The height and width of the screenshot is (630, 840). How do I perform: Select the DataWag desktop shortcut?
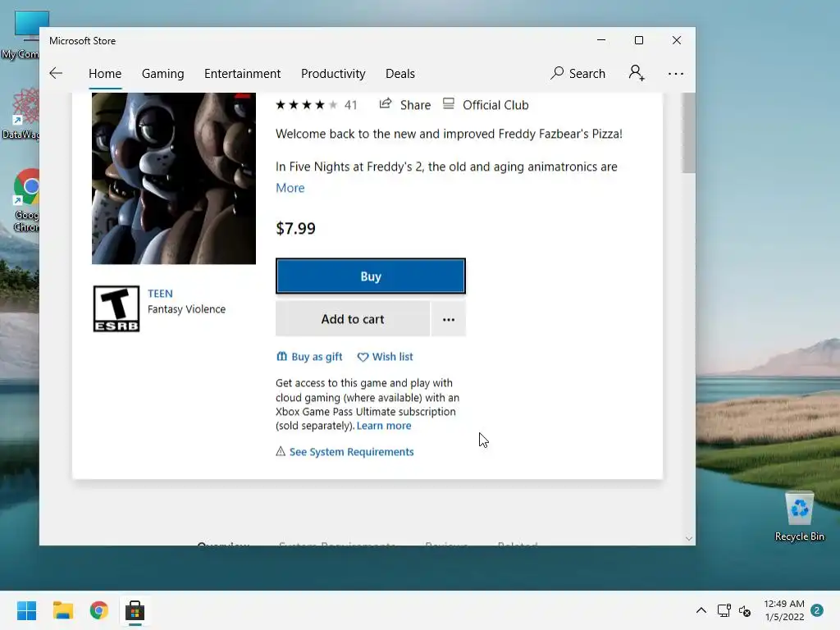21,114
